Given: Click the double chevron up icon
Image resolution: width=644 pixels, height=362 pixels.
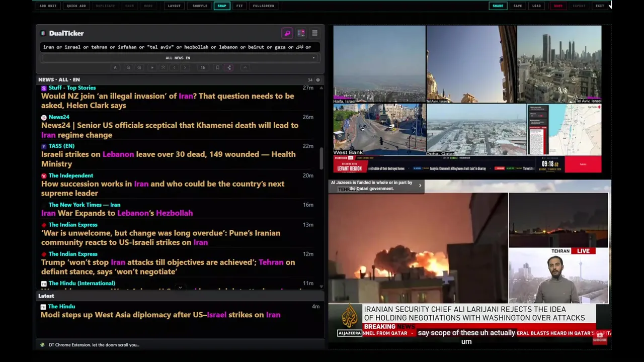Looking at the screenshot, I should tap(163, 67).
